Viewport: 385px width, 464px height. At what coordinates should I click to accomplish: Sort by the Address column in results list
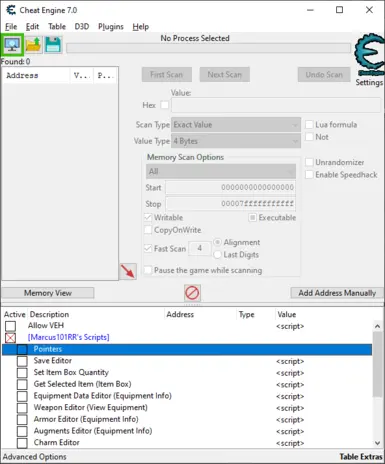click(x=36, y=75)
